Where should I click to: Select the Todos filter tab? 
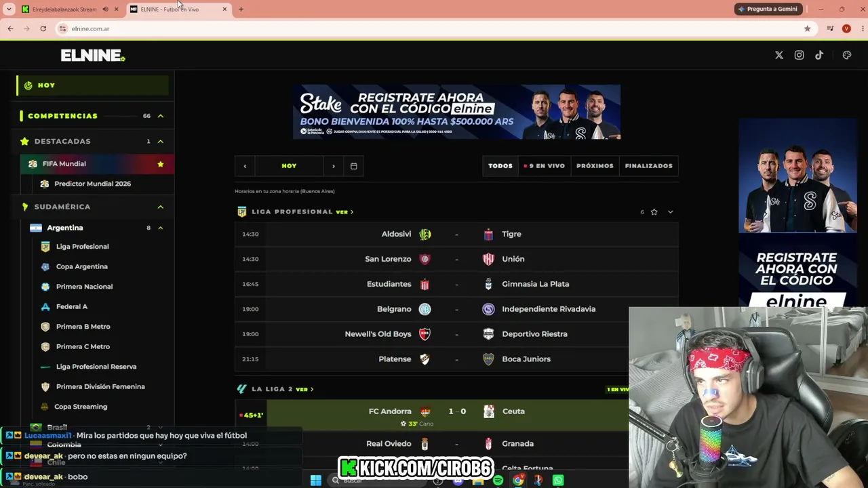click(x=500, y=166)
